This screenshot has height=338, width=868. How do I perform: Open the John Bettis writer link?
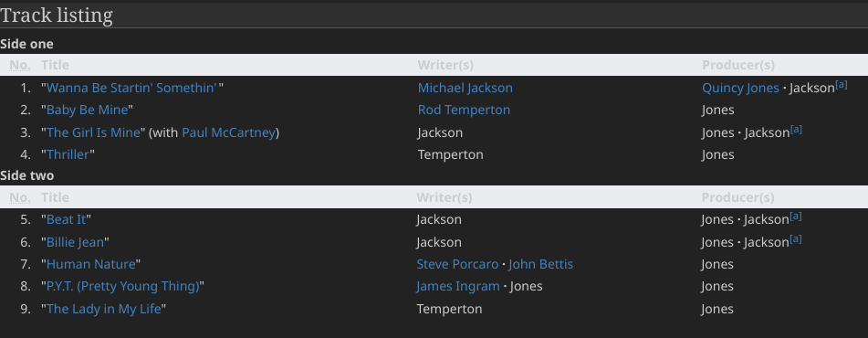[x=541, y=264]
